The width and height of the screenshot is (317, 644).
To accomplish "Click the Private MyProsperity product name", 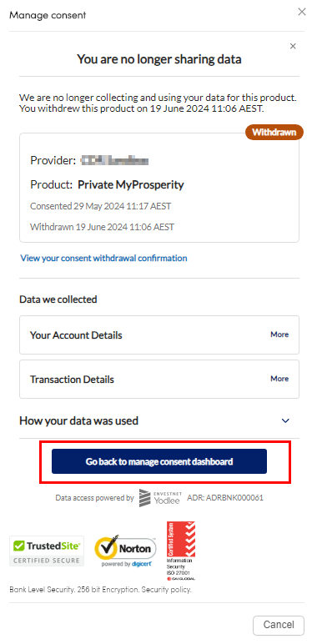I will [x=131, y=185].
